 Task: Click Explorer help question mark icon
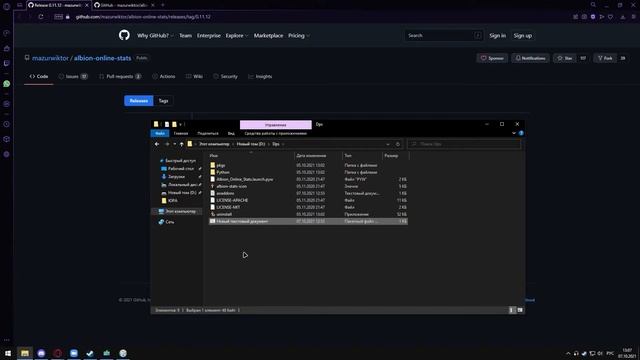[521, 133]
